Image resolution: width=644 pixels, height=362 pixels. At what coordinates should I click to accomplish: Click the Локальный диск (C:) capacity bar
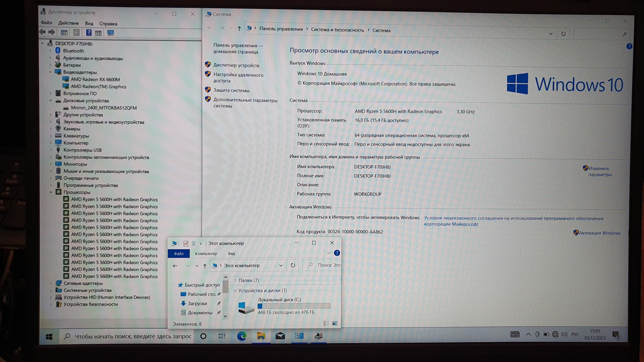pos(294,306)
